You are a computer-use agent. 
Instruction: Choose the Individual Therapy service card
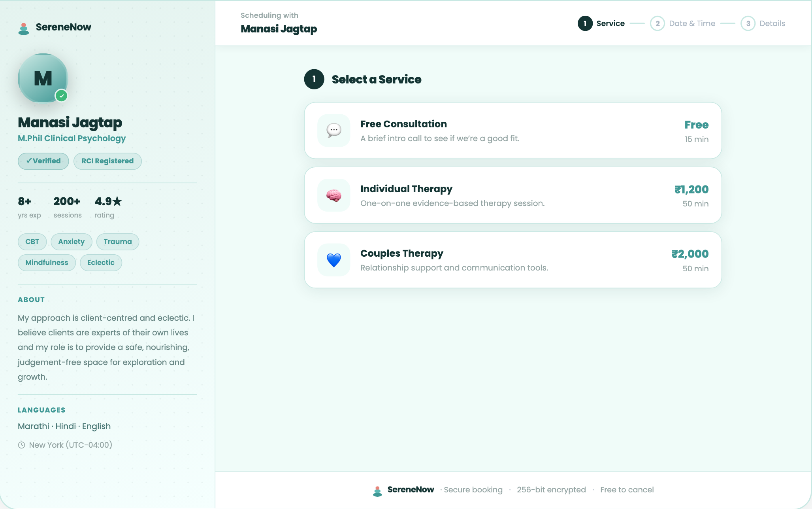click(x=513, y=195)
